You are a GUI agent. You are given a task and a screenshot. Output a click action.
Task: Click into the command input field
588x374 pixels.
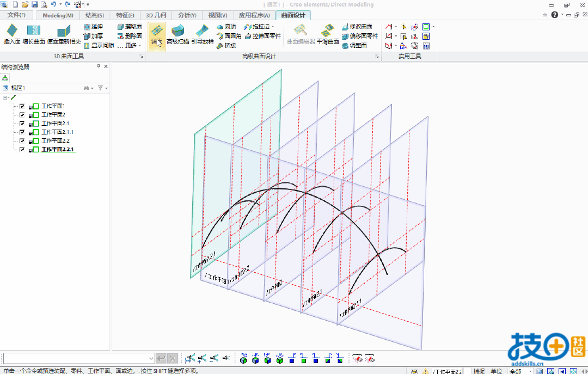(75, 358)
